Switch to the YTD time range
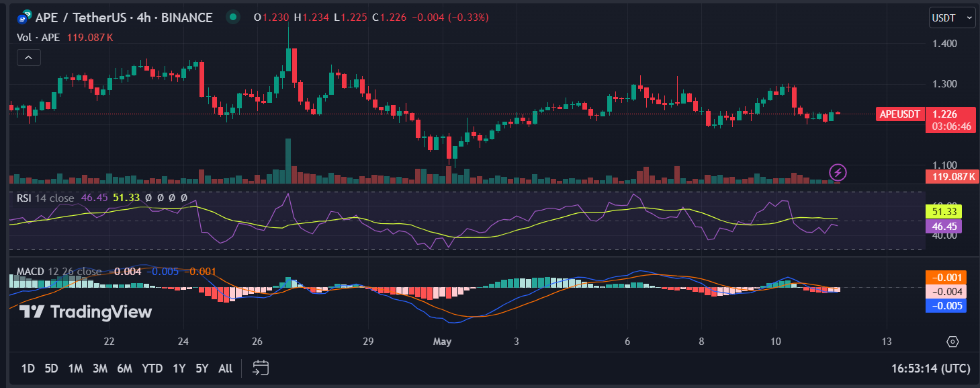 152,368
